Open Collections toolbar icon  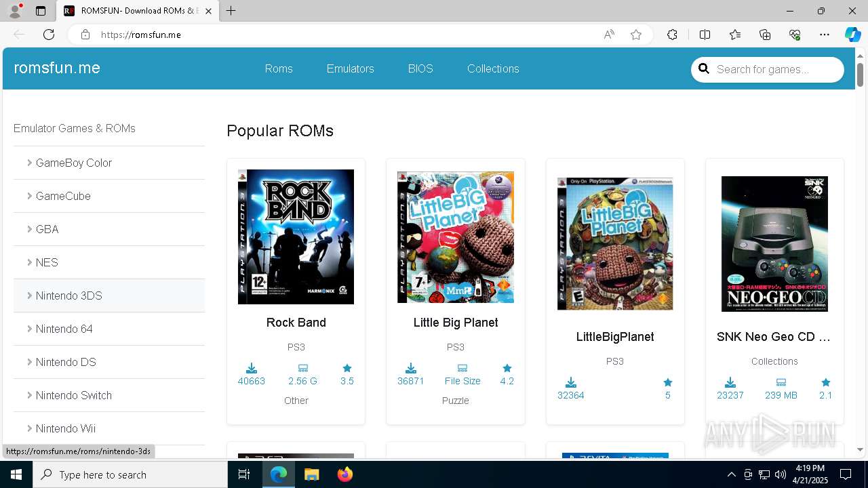[765, 35]
